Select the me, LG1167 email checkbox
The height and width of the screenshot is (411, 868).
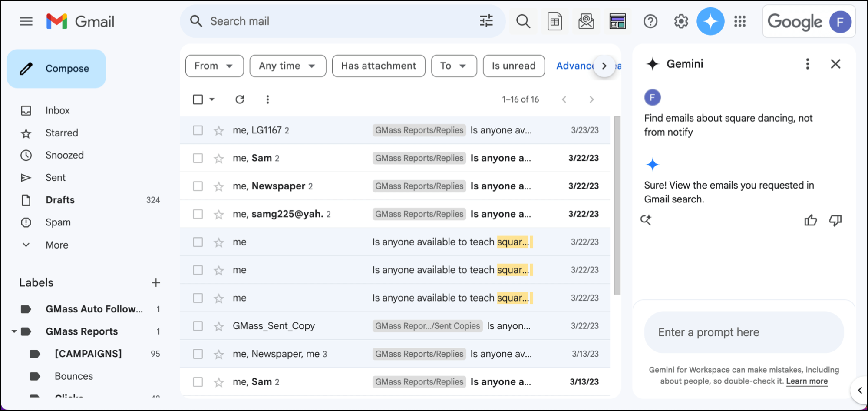pos(198,130)
